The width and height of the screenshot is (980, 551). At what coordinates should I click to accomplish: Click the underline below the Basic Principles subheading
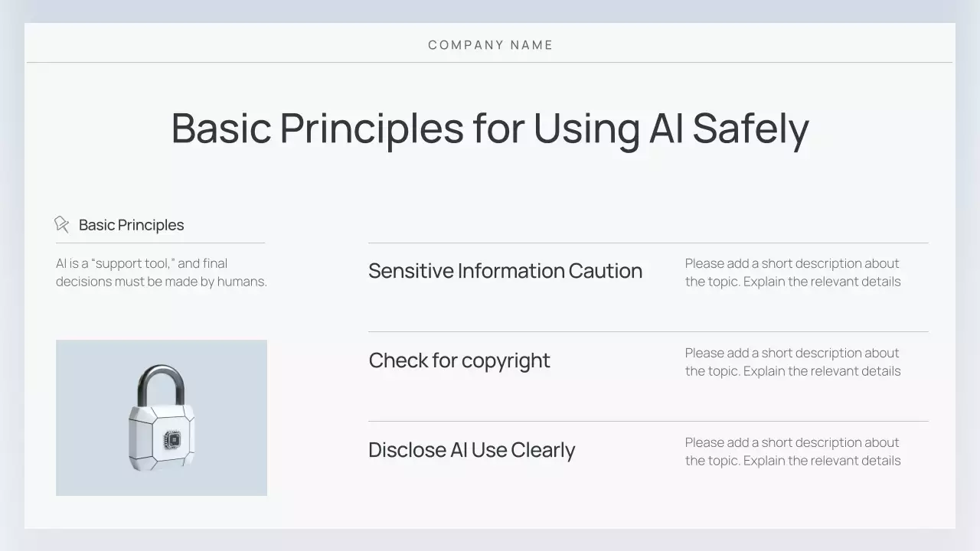coord(160,243)
